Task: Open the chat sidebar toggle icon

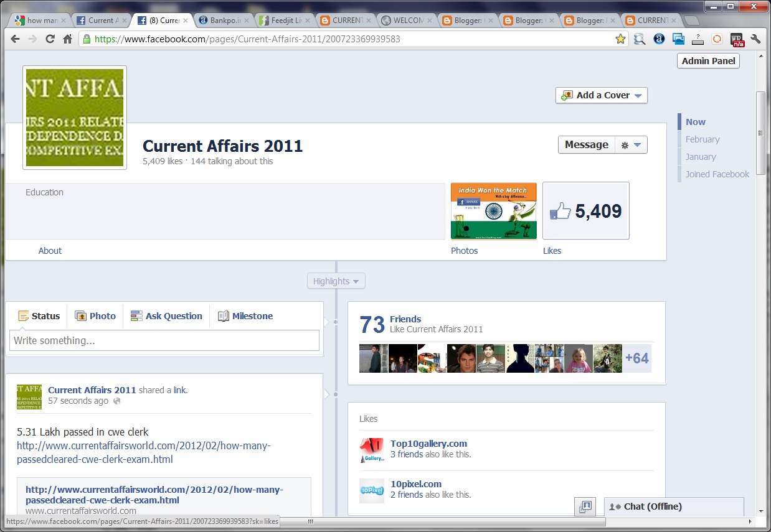Action: [585, 506]
